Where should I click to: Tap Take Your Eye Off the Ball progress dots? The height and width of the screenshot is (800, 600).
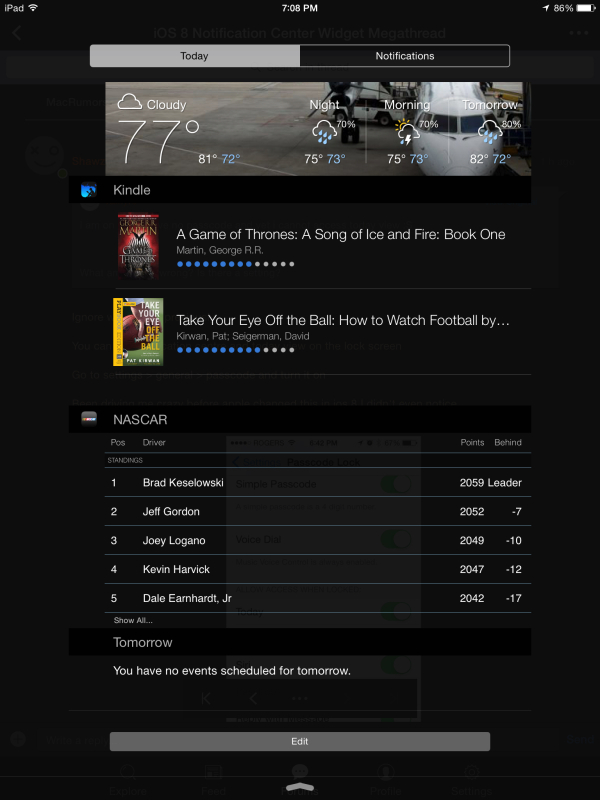click(235, 350)
